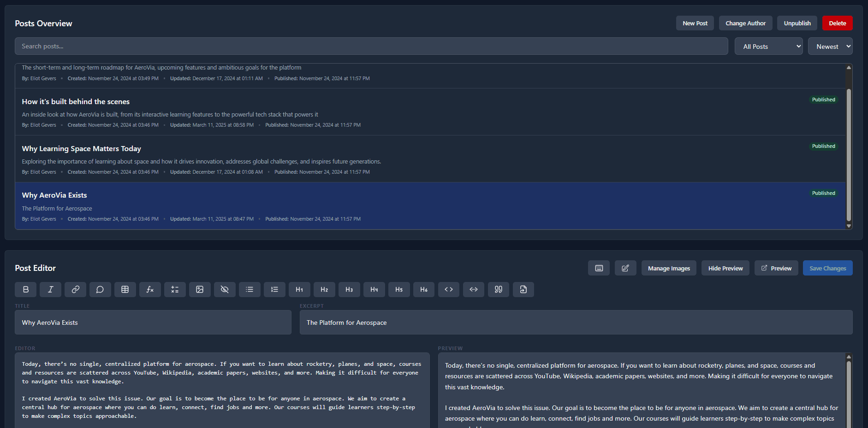This screenshot has width=868, height=428.
Task: Select the 'How it's built behind the scenes' post
Action: pyautogui.click(x=76, y=102)
